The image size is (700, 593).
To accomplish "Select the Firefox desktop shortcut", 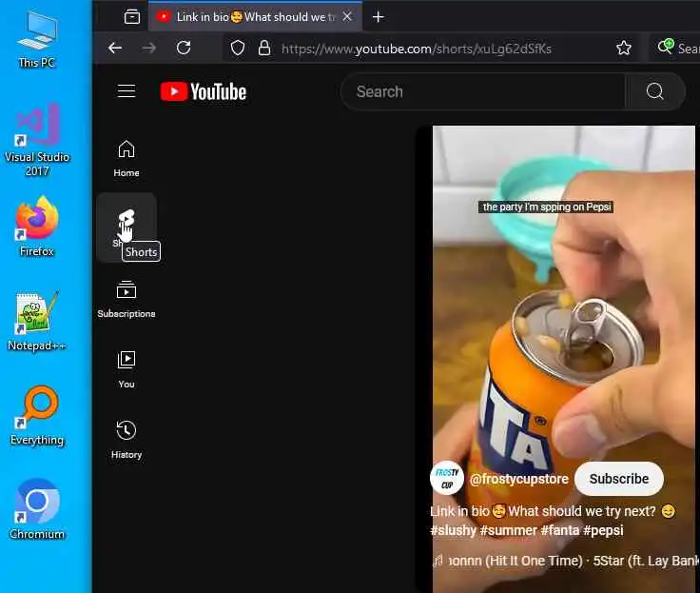I will coord(37,227).
